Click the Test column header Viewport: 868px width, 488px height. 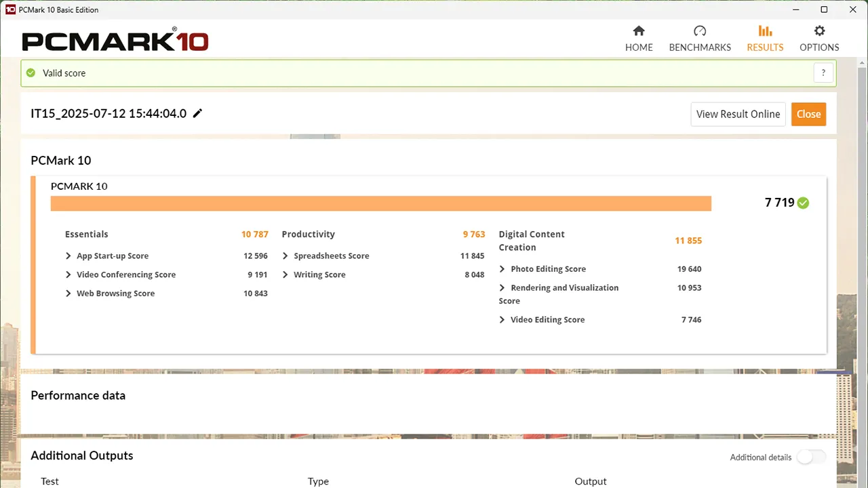click(x=50, y=481)
